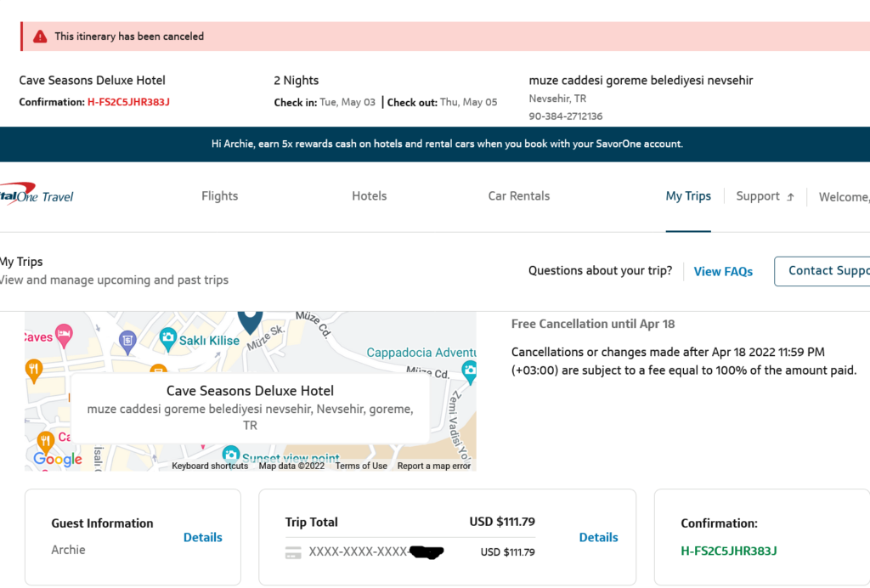This screenshot has height=588, width=870.
Task: Expand Guest Information Details
Action: (x=202, y=537)
